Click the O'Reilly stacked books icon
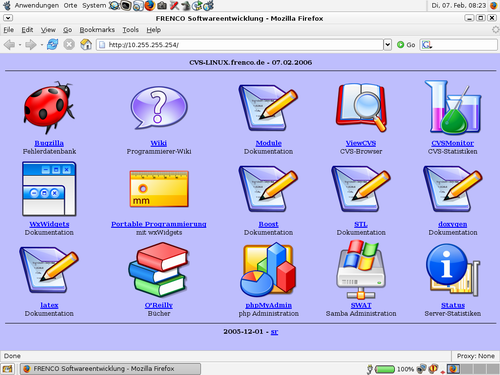 coord(159,270)
